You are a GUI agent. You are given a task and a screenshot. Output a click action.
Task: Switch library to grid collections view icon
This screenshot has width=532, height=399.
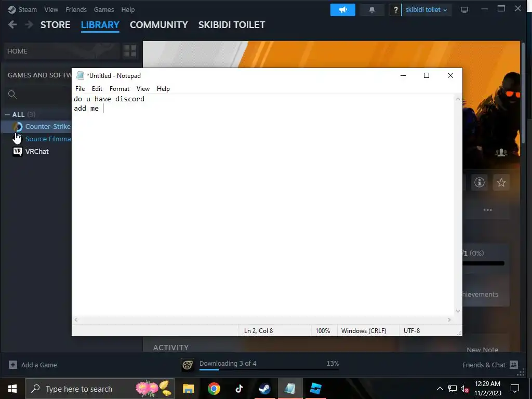(130, 51)
